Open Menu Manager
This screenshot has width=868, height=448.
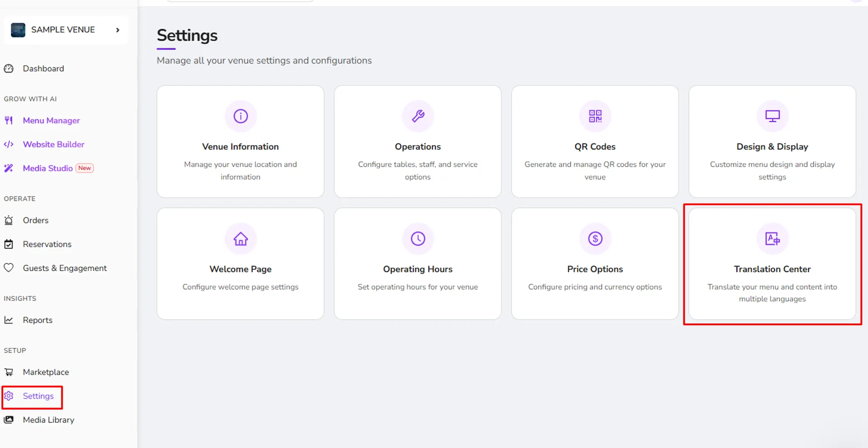pos(52,120)
